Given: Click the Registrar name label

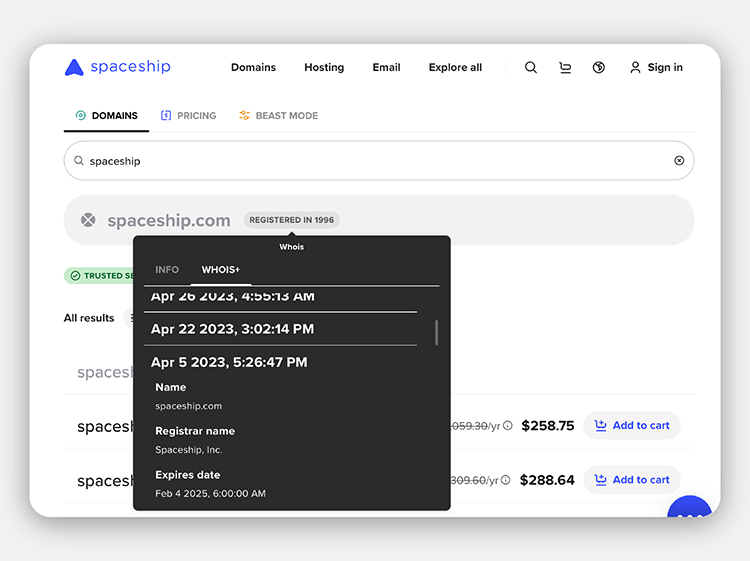Looking at the screenshot, I should coord(195,431).
